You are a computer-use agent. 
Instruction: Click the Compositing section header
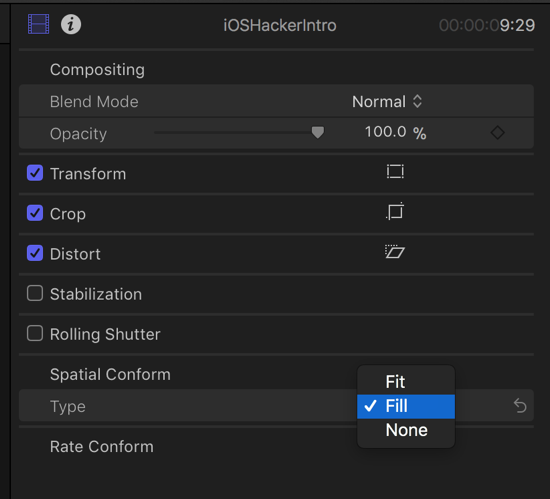tap(97, 70)
